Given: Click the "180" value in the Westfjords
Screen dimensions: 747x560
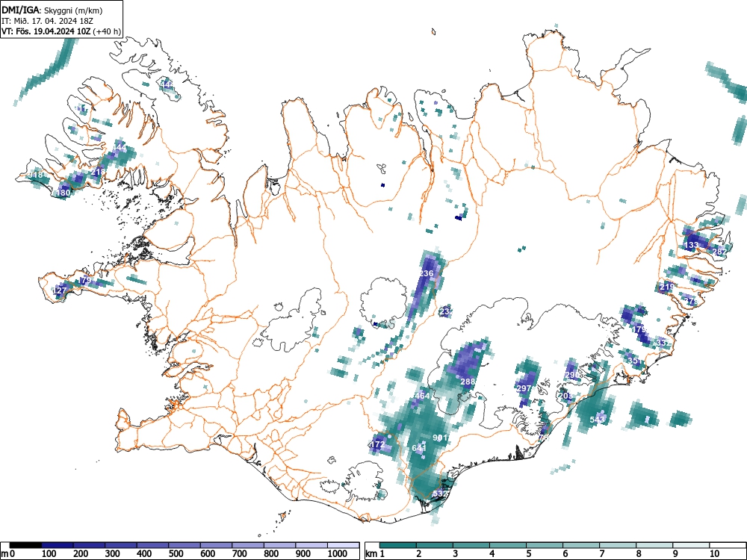Looking at the screenshot, I should coord(63,193).
